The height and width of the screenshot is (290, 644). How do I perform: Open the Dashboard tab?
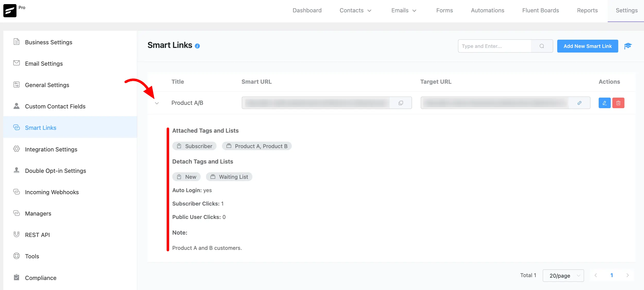pos(307,10)
